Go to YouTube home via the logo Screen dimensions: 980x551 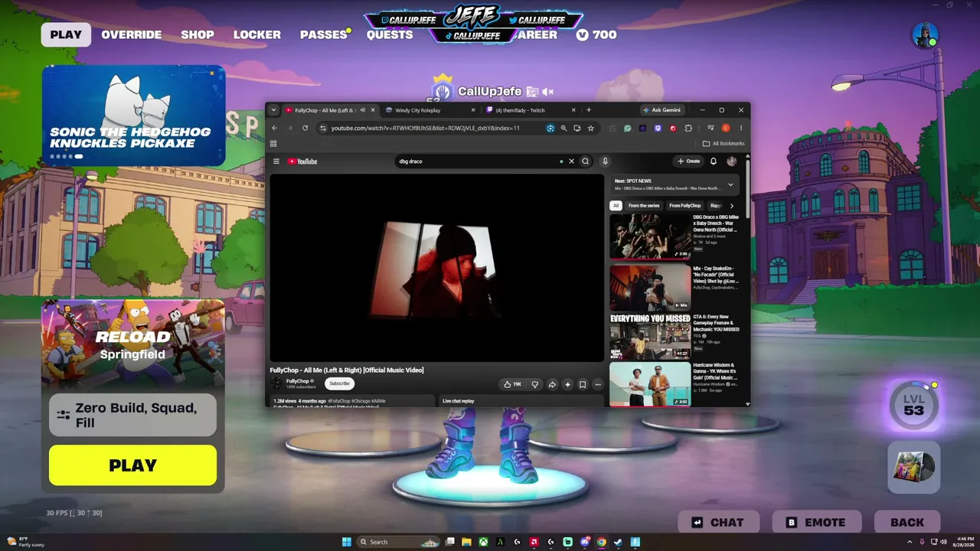point(302,161)
